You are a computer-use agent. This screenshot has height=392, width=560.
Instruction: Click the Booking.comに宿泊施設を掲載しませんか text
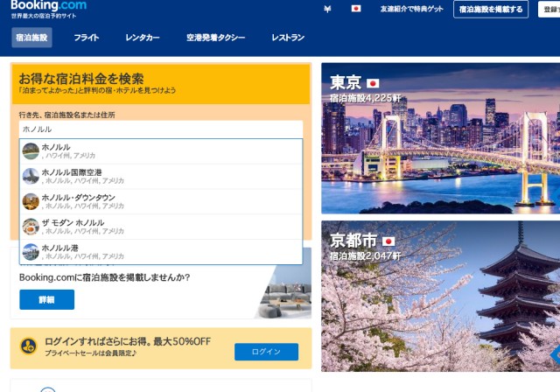(x=105, y=277)
